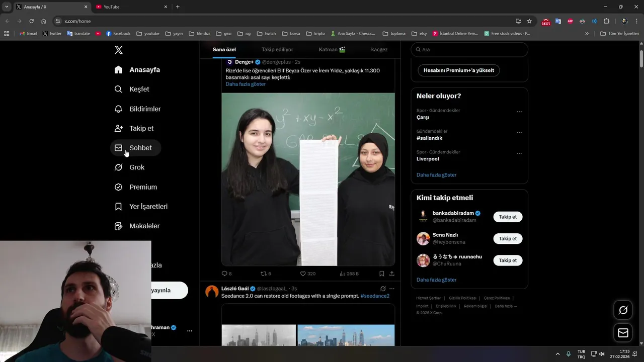This screenshot has width=644, height=362.
Task: Open the floating messages envelope button
Action: (x=623, y=333)
